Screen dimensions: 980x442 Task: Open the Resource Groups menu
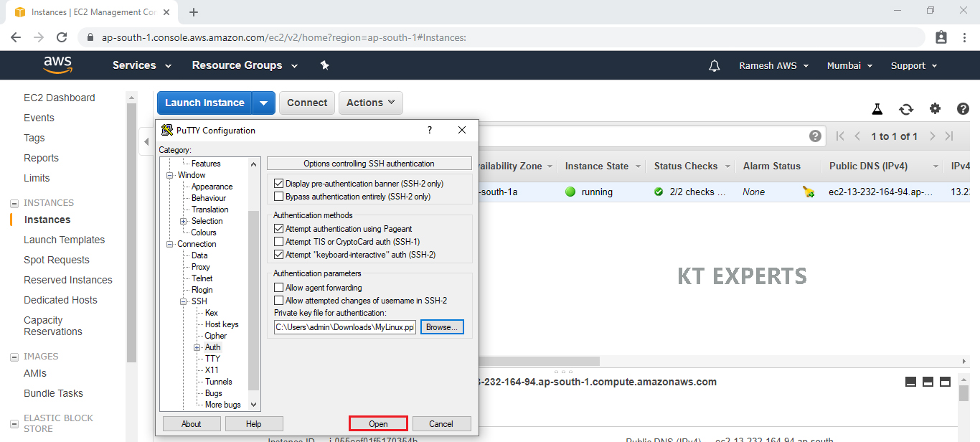245,65
